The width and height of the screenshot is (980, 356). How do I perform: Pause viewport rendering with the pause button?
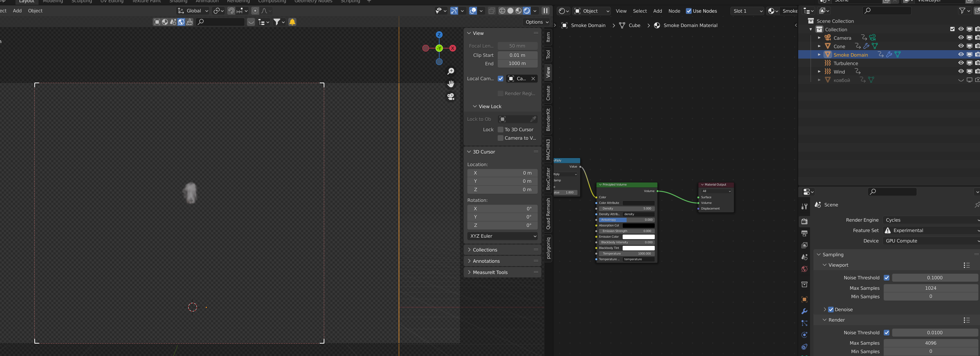[546, 11]
